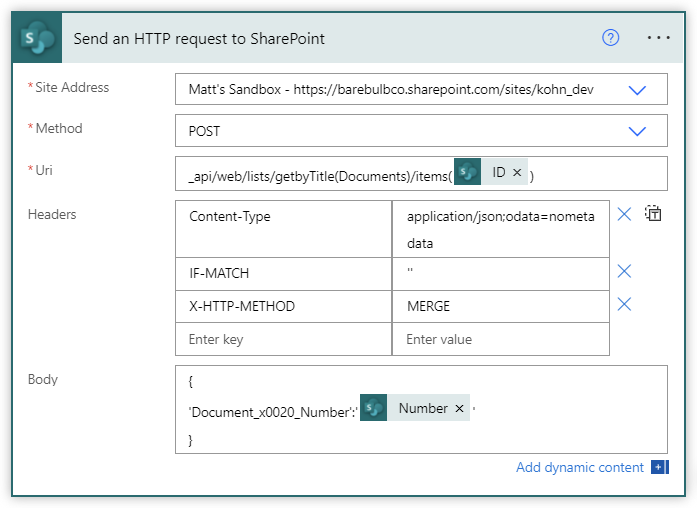Expand the Site Address dropdown
697x508 pixels.
637,90
